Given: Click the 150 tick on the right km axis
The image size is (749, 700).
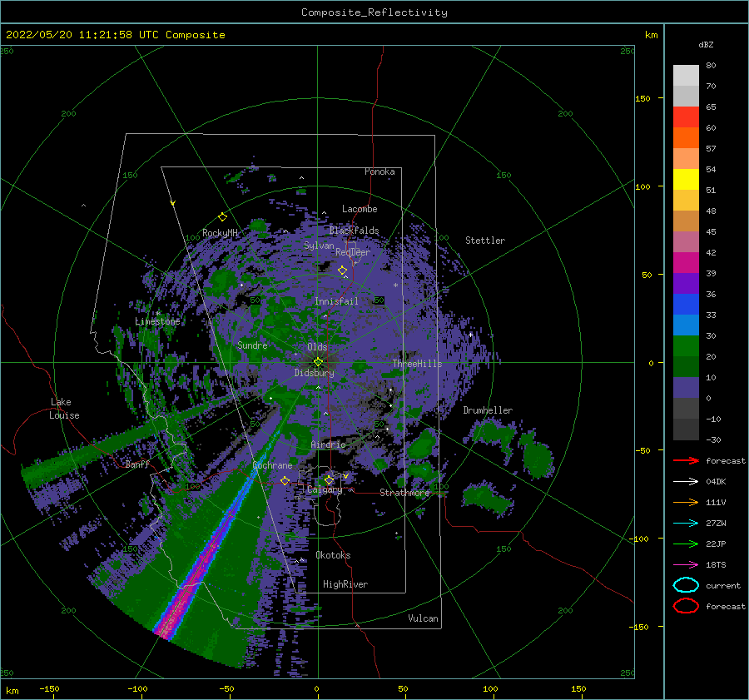Looking at the screenshot, I should click(642, 98).
